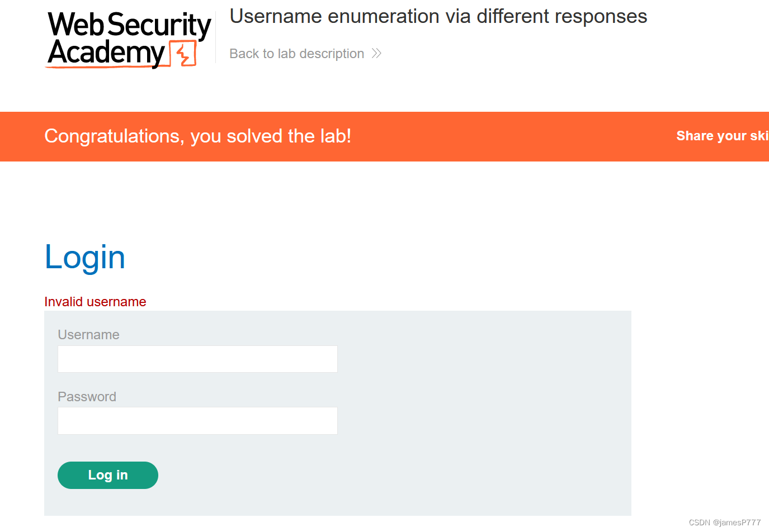Click the Congratulations you solved the lab banner

pos(198,136)
